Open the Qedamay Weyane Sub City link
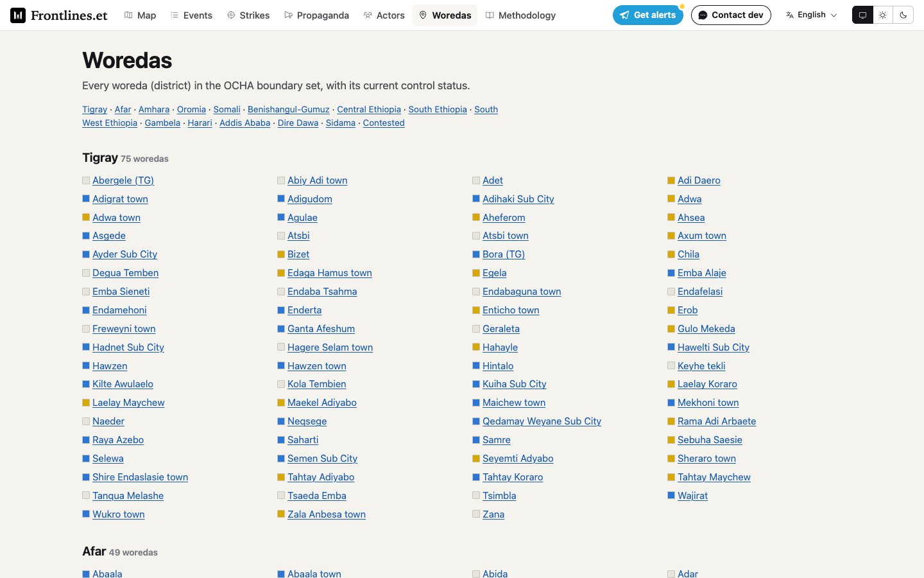The image size is (924, 578). tap(542, 421)
